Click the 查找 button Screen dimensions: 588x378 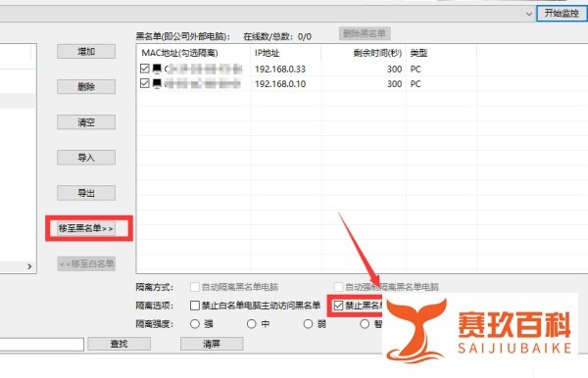(120, 344)
